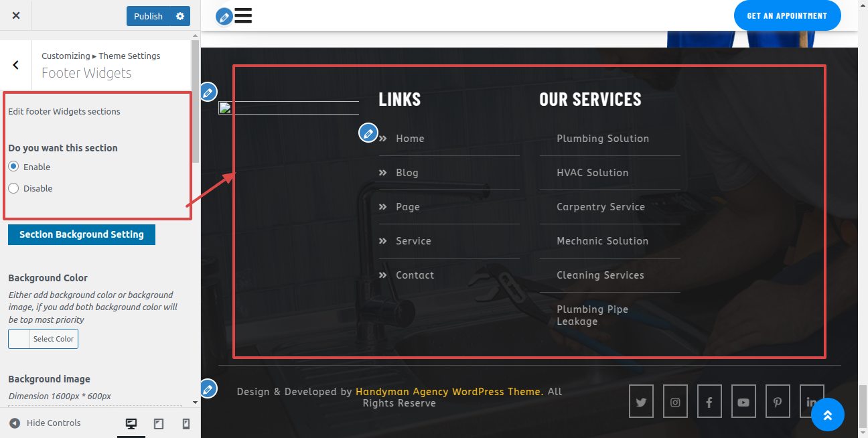Click edit pencil beside footer copyright
Screen dimensions: 868x438
click(208, 388)
